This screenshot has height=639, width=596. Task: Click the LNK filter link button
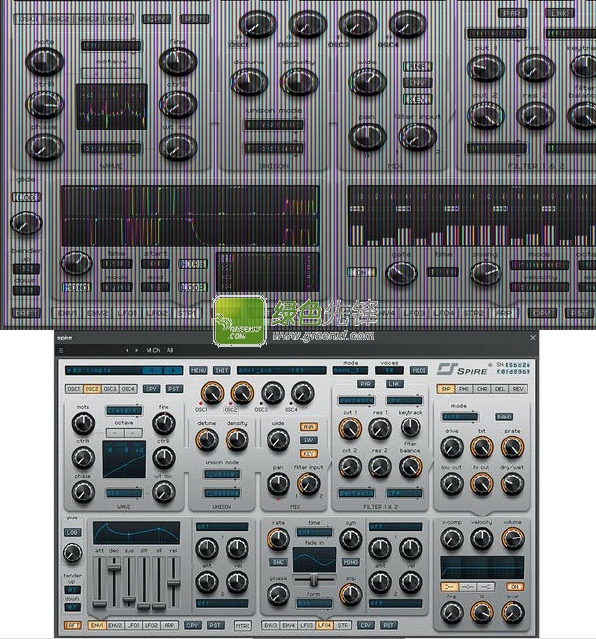395,384
